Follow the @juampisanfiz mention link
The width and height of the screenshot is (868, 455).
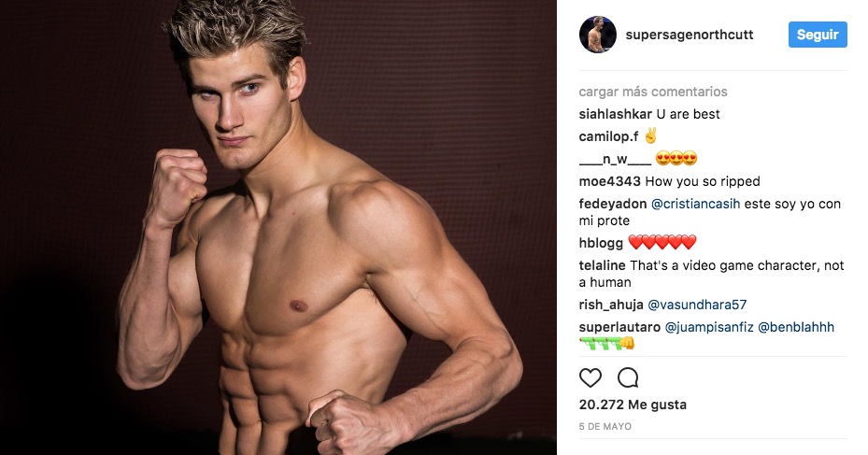(709, 327)
